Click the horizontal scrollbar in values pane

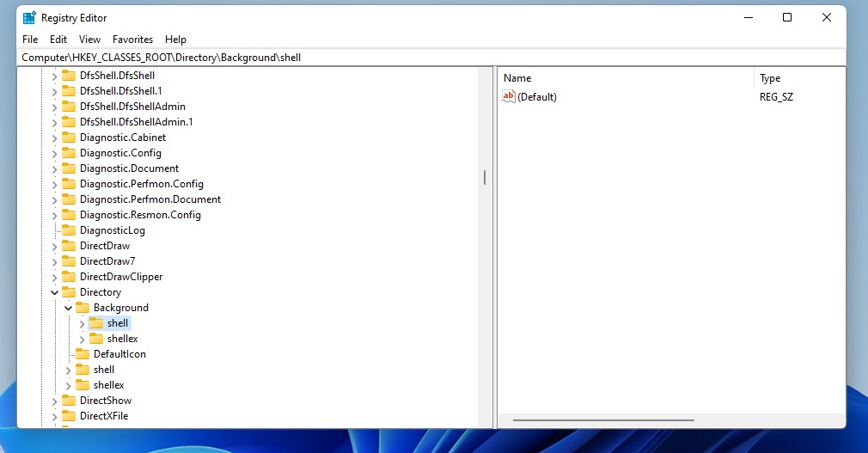(x=603, y=420)
